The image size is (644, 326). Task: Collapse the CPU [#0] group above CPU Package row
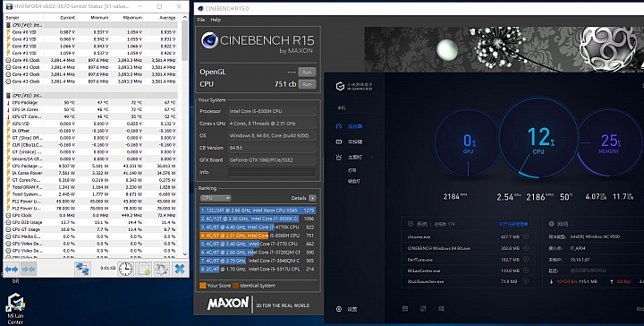pos(8,95)
